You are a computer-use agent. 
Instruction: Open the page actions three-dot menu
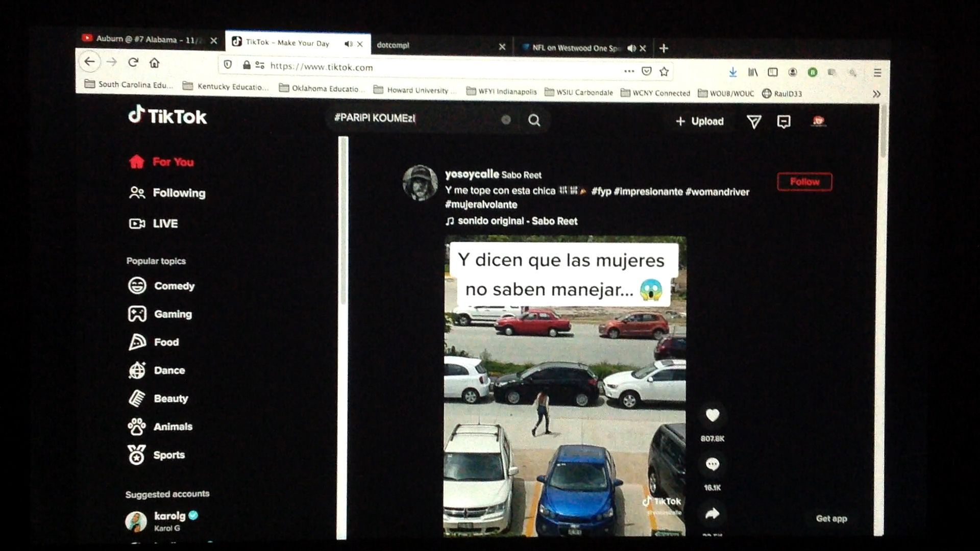629,71
